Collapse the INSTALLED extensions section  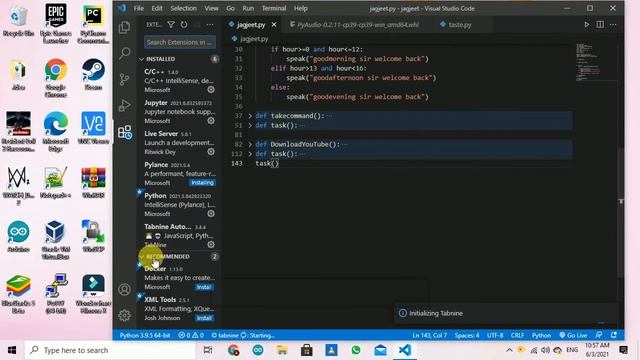[x=141, y=59]
